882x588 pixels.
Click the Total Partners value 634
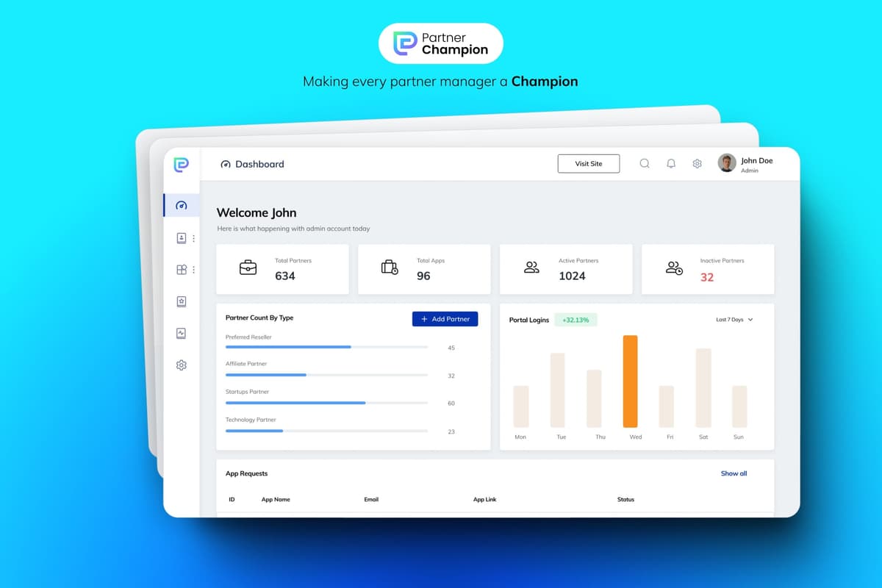285,276
